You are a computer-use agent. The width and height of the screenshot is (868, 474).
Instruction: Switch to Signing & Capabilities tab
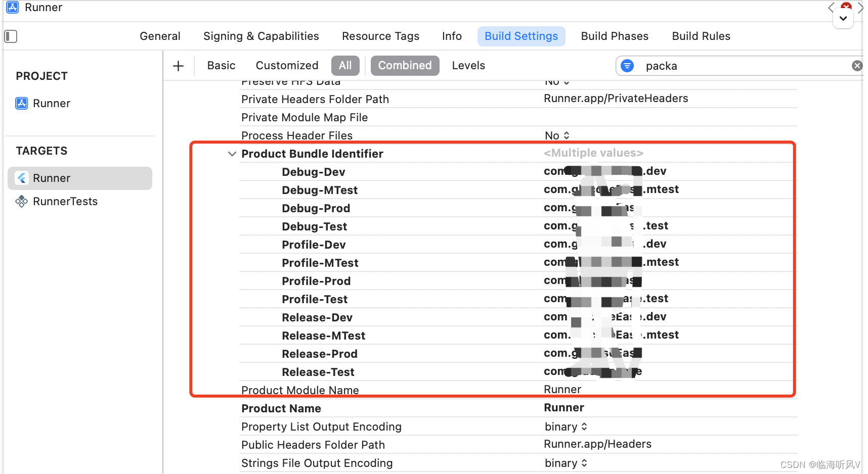point(261,36)
